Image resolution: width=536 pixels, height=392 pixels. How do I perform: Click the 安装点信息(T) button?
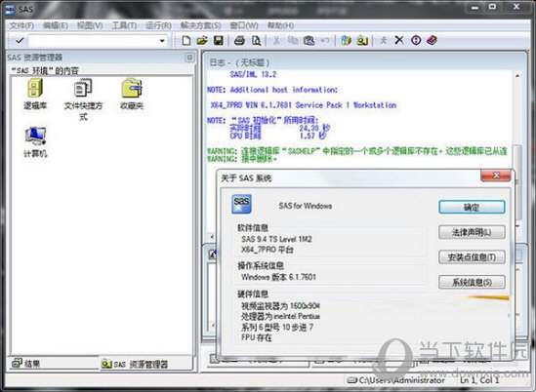(x=472, y=257)
